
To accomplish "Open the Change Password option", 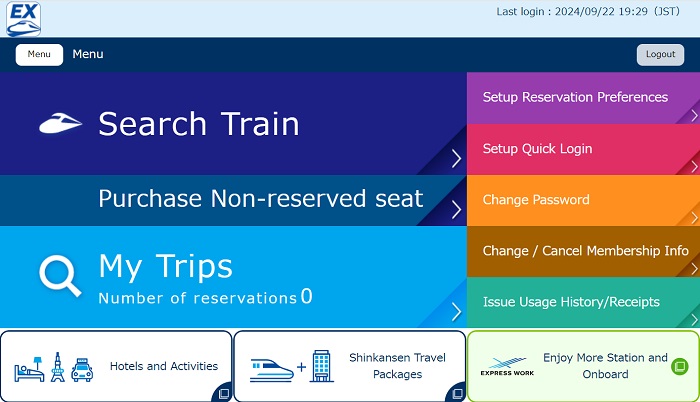I will coord(536,200).
